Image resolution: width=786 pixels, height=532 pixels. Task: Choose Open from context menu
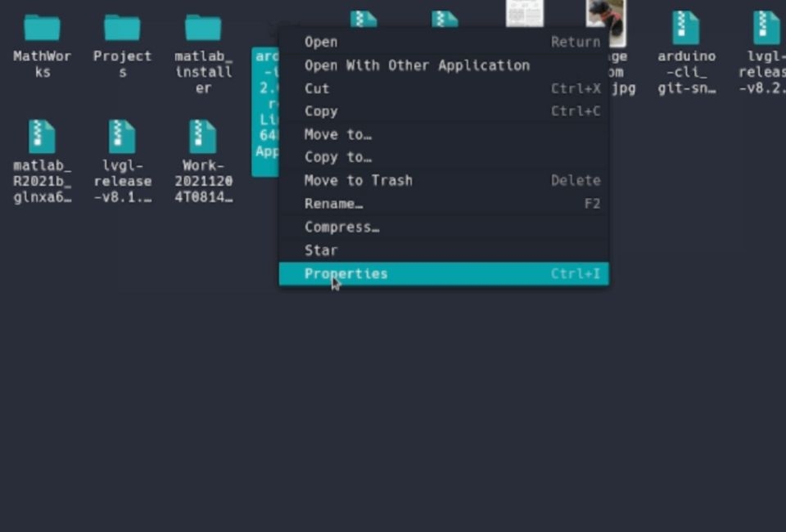coord(444,42)
